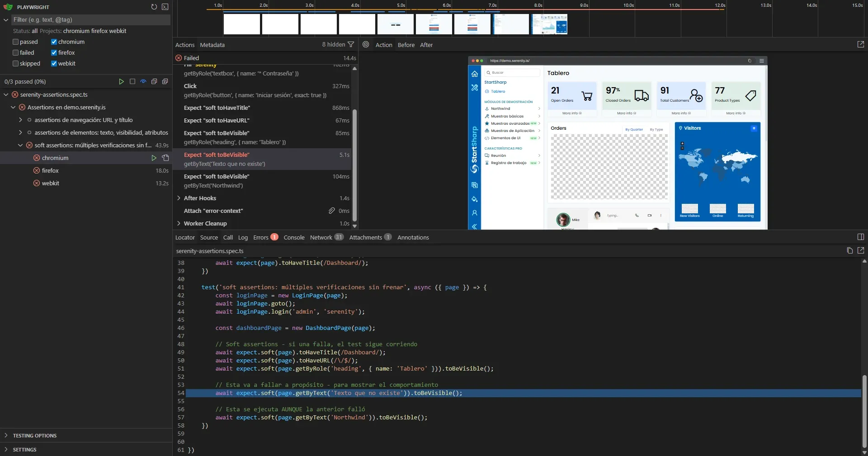Image resolution: width=868 pixels, height=456 pixels.
Task: Enable the passed status filter
Action: click(15, 42)
